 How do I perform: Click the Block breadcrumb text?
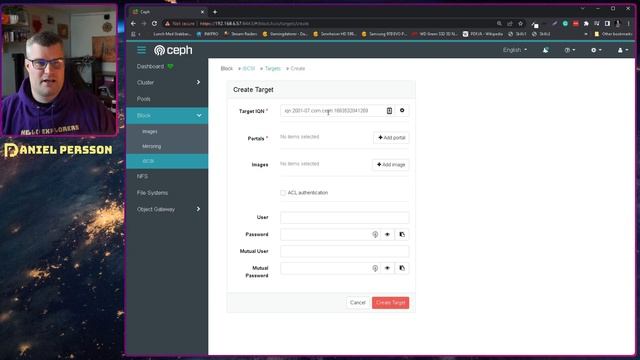227,69
